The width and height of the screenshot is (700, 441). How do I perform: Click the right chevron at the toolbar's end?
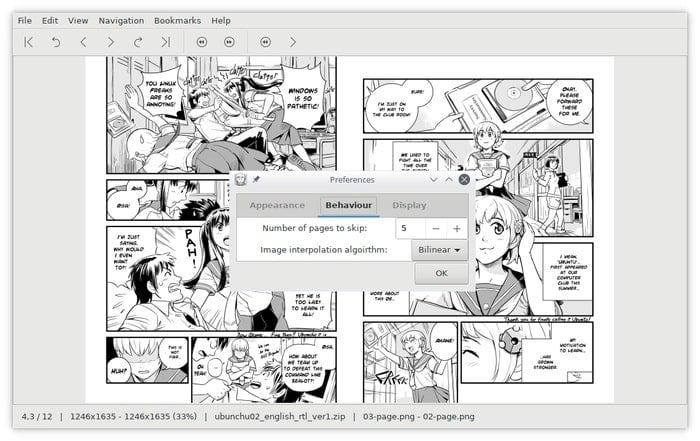click(x=293, y=42)
